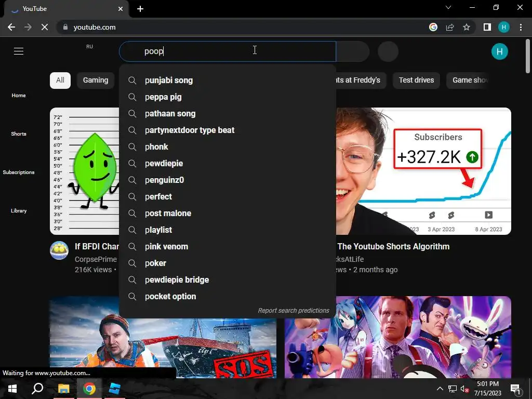Click the site lock icon in the address bar
The width and height of the screenshot is (532, 399).
coord(65,27)
